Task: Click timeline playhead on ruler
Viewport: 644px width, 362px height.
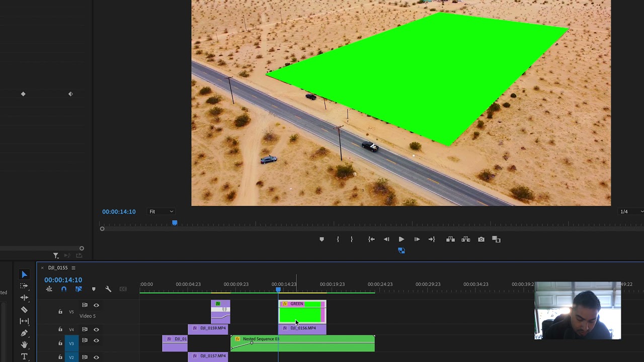Action: [x=278, y=289]
